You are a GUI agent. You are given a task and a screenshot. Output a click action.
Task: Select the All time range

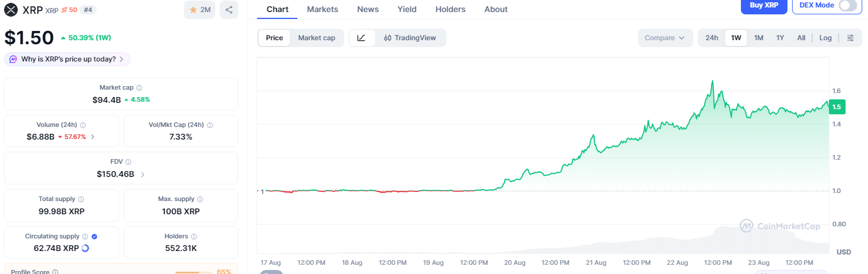click(801, 38)
